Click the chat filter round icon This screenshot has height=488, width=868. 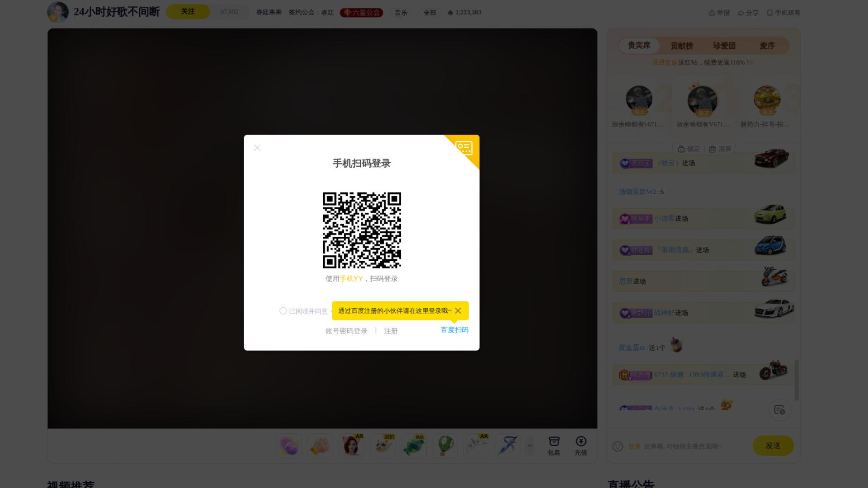779,410
